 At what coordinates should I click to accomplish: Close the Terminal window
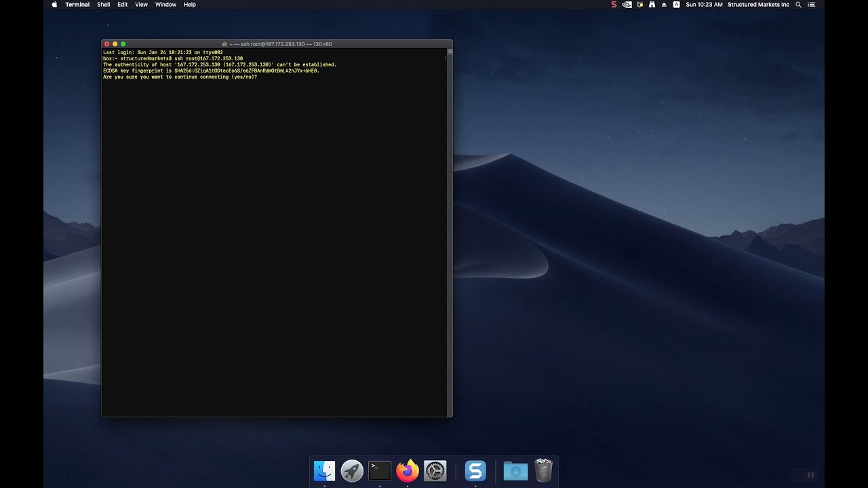pos(106,44)
